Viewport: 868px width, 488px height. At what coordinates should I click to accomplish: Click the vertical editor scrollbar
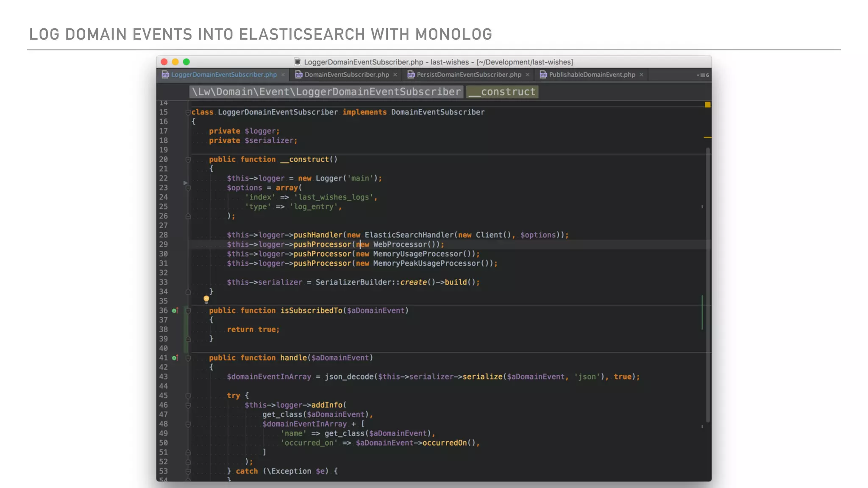point(707,285)
